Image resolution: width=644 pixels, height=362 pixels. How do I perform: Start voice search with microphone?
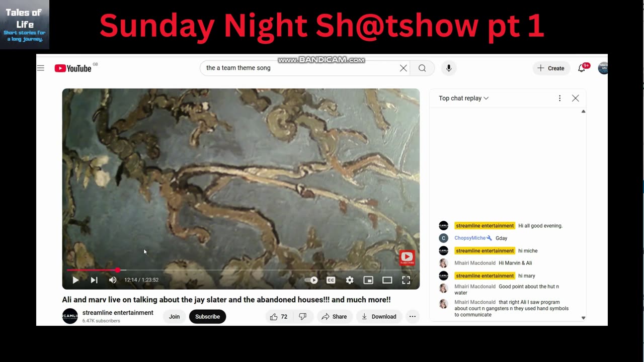pos(449,68)
